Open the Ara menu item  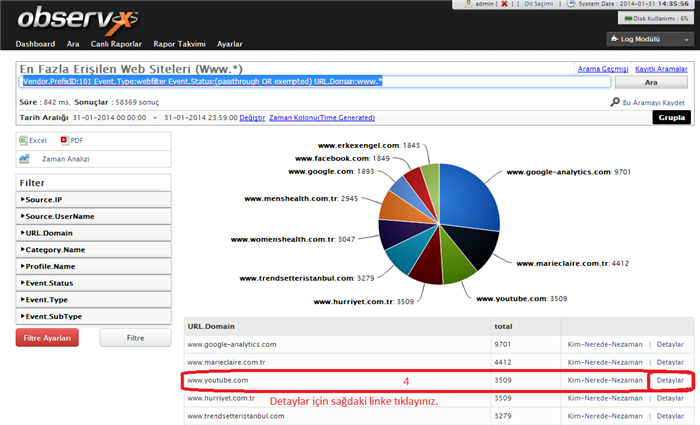coord(73,44)
